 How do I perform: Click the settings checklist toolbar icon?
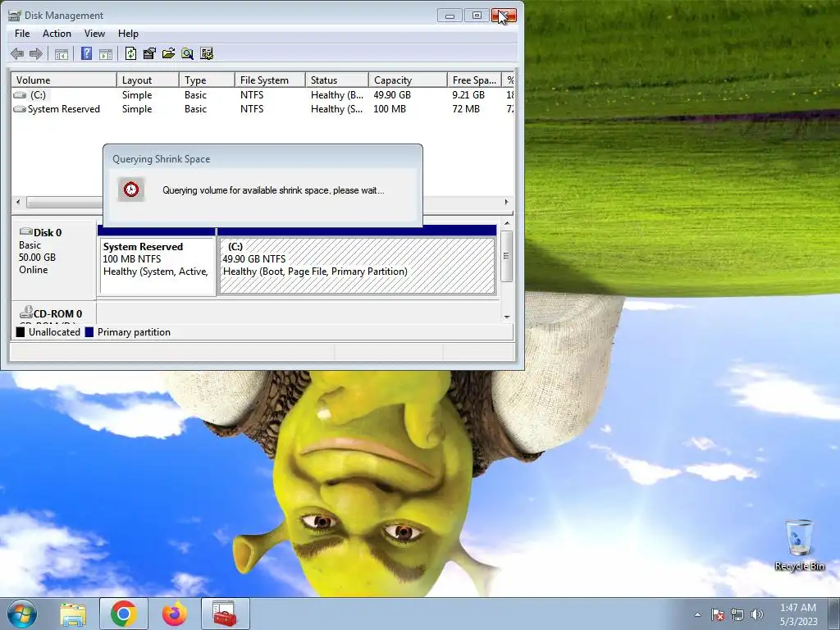(206, 53)
